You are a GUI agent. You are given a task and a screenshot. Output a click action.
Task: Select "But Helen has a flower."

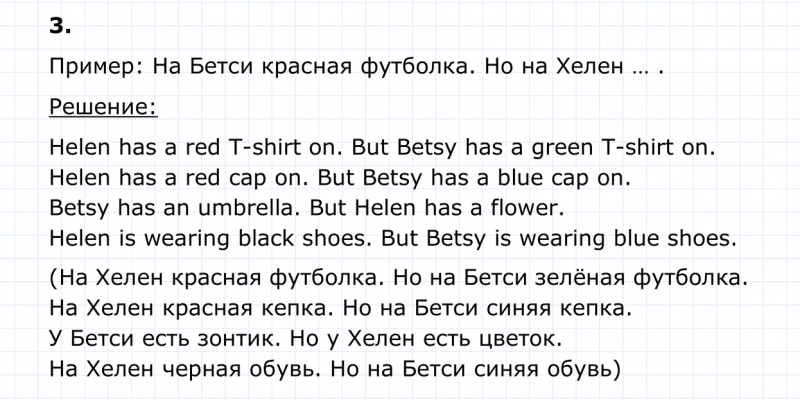(x=437, y=209)
